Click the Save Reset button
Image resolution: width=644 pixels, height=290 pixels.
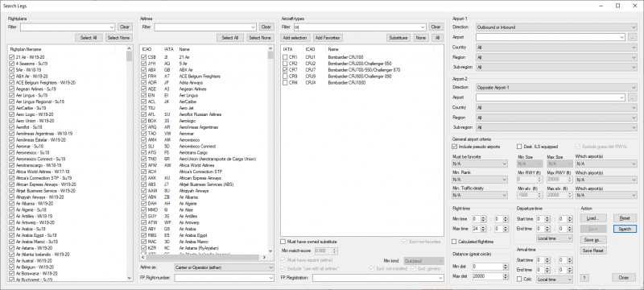tap(593, 251)
